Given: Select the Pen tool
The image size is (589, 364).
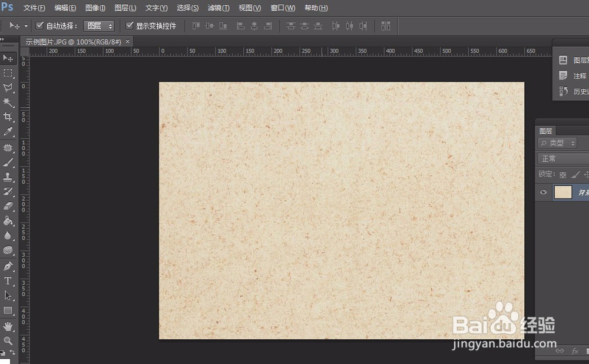Looking at the screenshot, I should [8, 266].
